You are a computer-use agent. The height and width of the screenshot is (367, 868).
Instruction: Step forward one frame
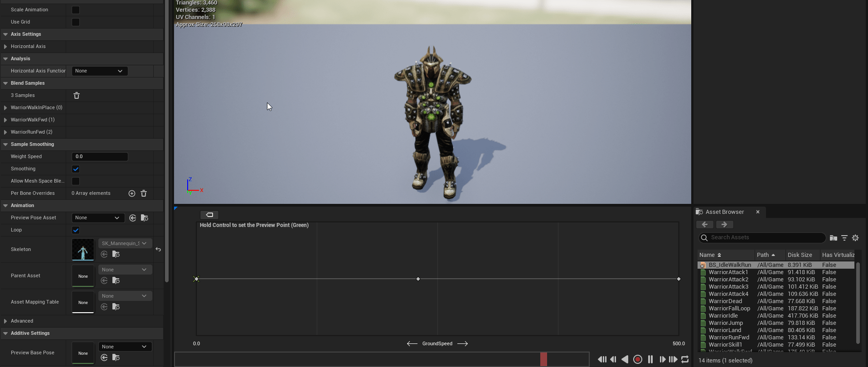tap(662, 359)
